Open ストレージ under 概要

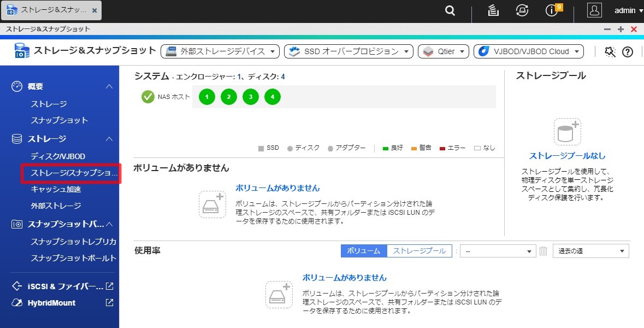click(x=49, y=104)
